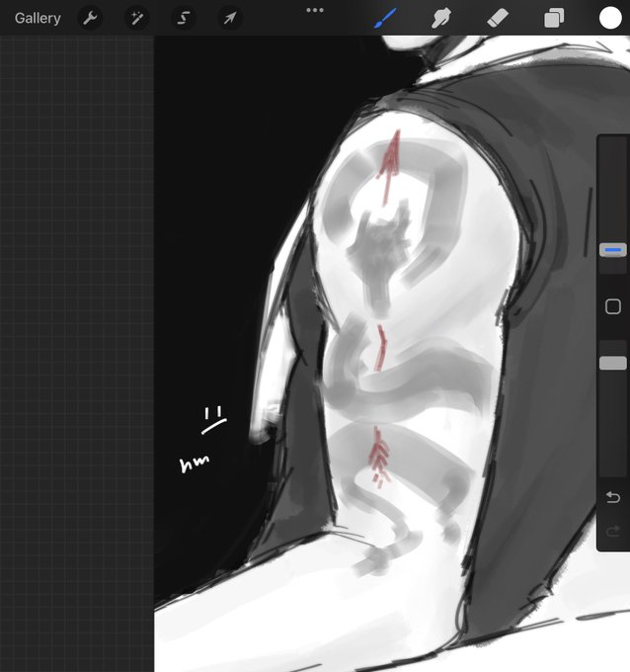Viewport: 630px width, 672px height.
Task: Open the Adjustments magic wand menu
Action: pyautogui.click(x=137, y=18)
